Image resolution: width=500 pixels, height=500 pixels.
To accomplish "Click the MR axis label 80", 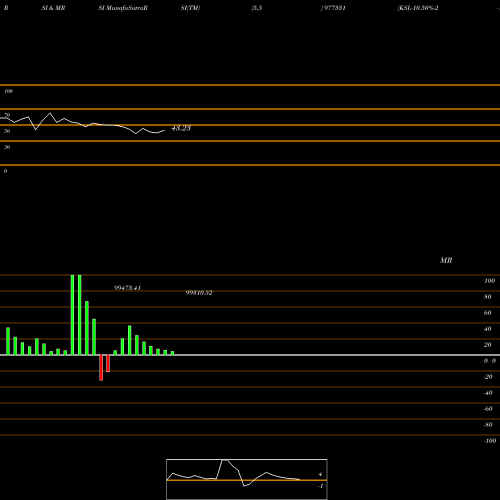I will click(x=488, y=297).
